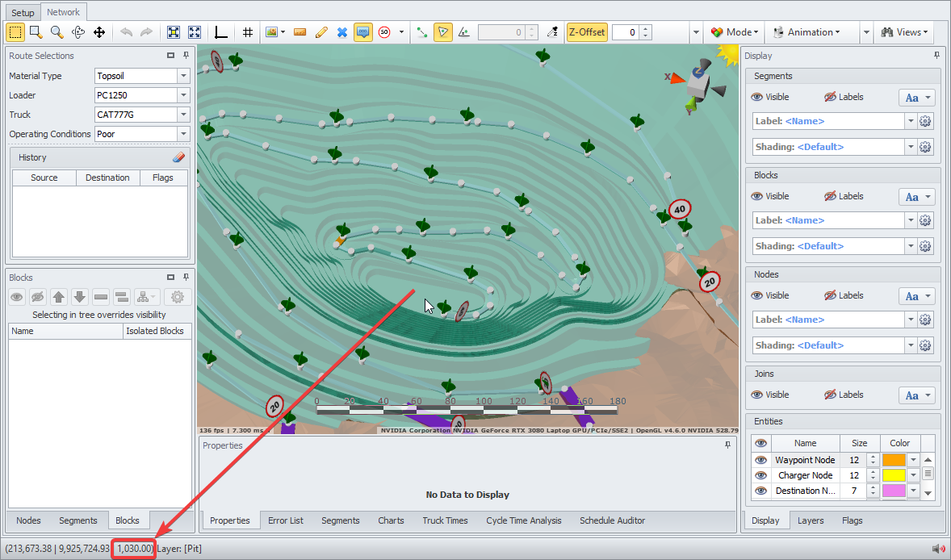Click the Charger Node yellow color swatch

[x=894, y=475]
